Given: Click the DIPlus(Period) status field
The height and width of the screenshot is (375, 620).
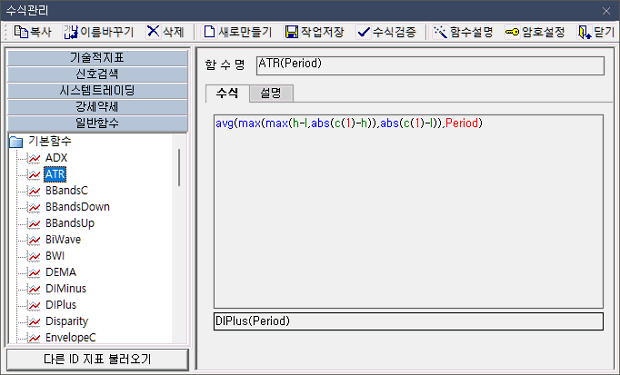Looking at the screenshot, I should pos(409,321).
